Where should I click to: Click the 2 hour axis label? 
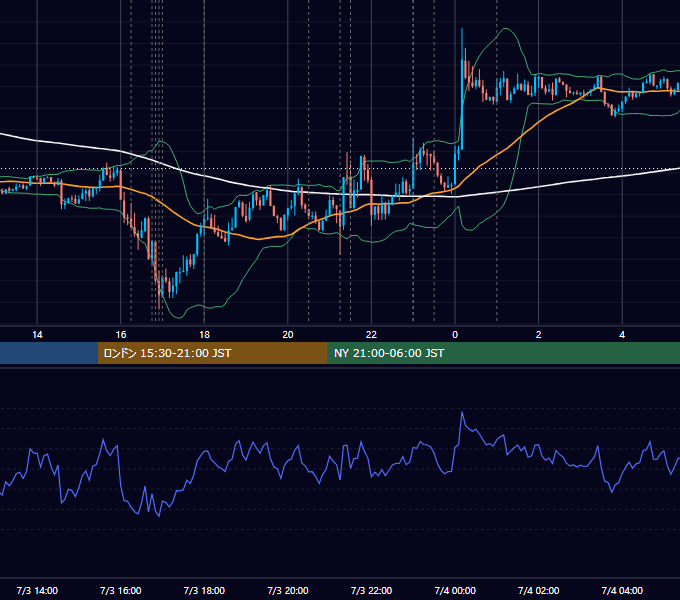[x=538, y=335]
